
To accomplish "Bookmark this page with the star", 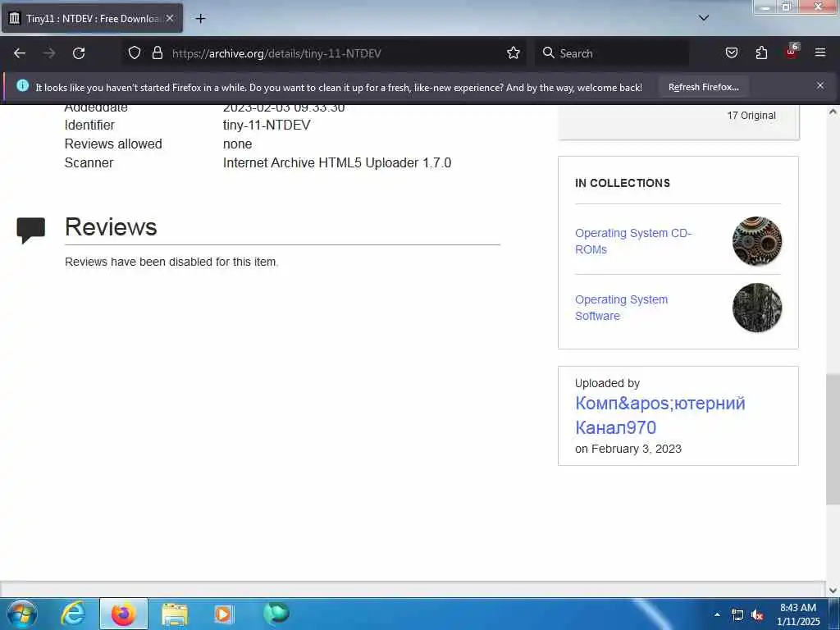I will [514, 53].
